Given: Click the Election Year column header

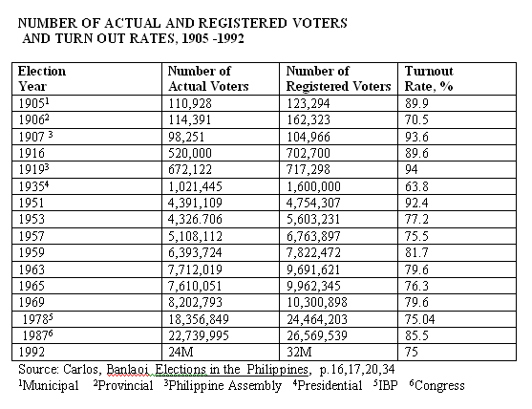Looking at the screenshot, I should coord(87,78).
